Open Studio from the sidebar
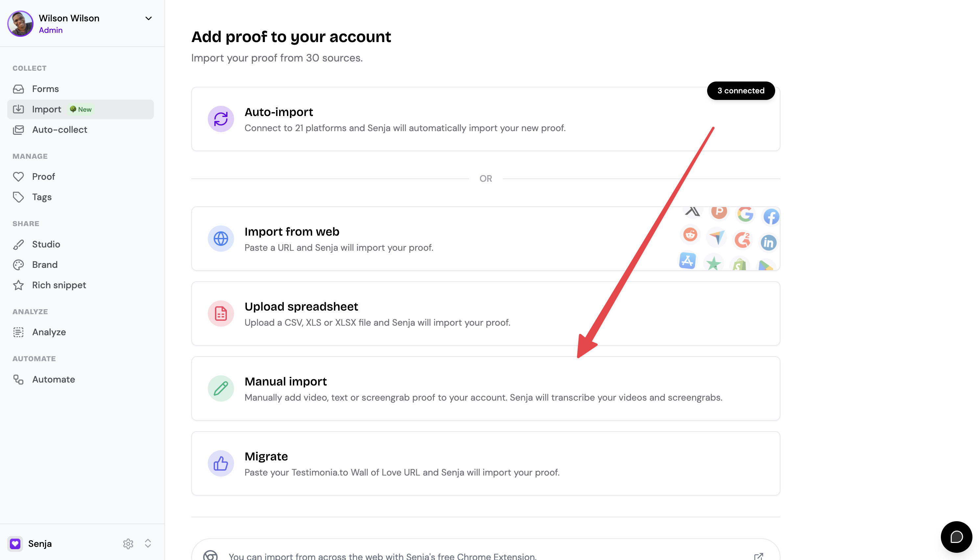Image resolution: width=979 pixels, height=560 pixels. [81, 244]
